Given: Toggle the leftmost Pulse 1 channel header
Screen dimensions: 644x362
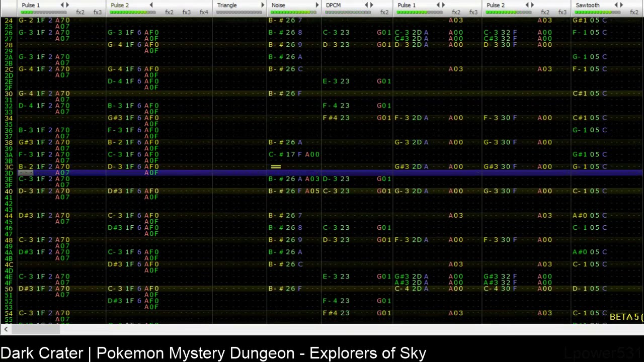Looking at the screenshot, I should (31, 5).
